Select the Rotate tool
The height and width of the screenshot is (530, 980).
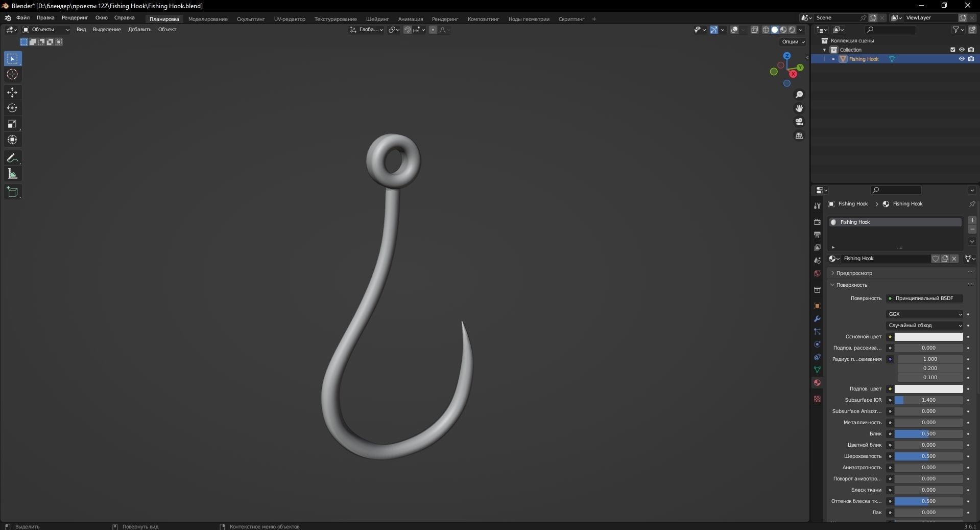click(12, 108)
